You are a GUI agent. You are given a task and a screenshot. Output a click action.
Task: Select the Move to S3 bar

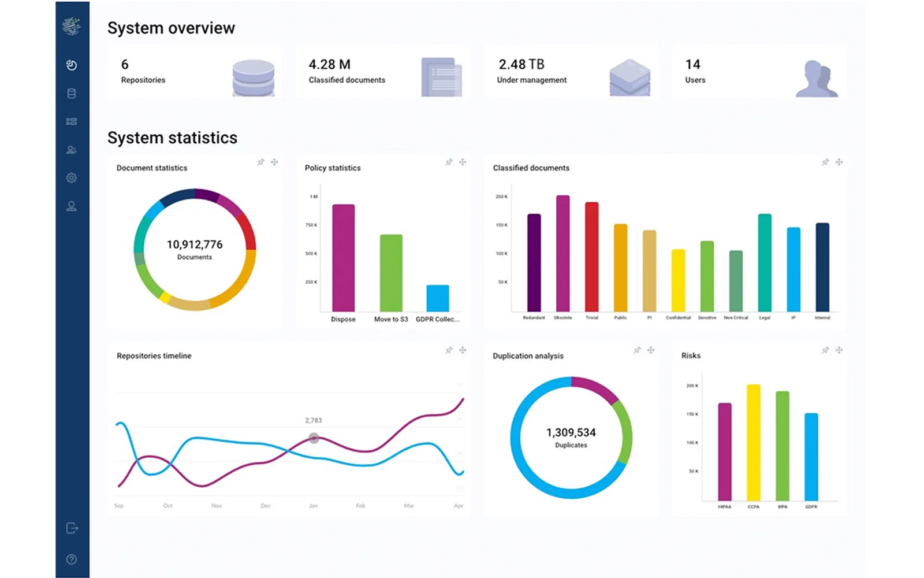point(391,273)
